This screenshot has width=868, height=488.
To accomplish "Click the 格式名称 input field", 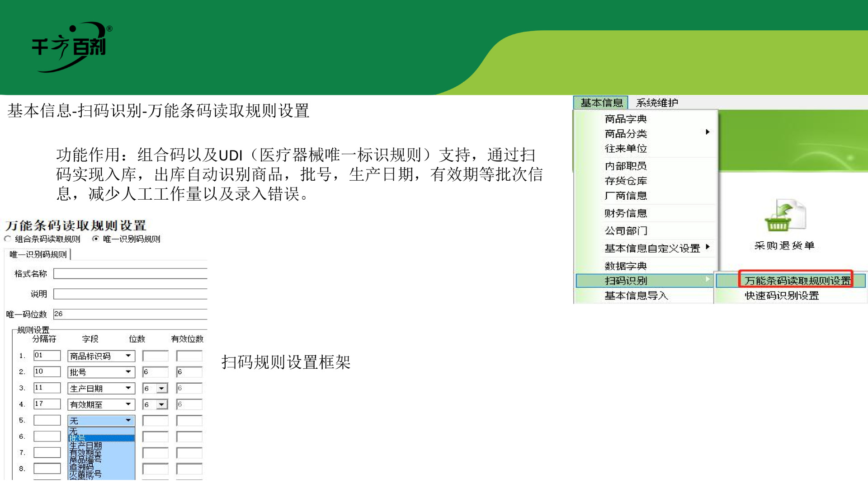I will coord(130,274).
